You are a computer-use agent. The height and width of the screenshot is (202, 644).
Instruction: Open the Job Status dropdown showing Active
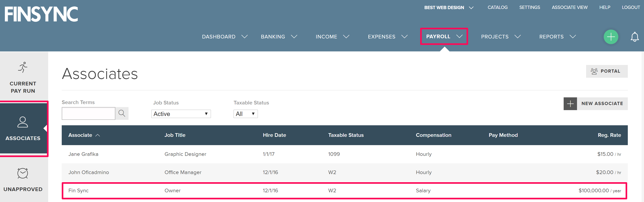pos(181,114)
